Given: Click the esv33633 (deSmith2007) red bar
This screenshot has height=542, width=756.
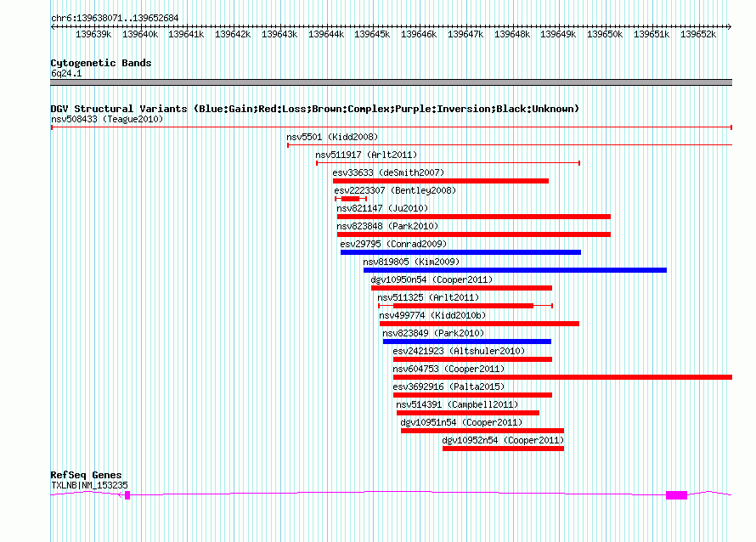Looking at the screenshot, I should pyautogui.click(x=441, y=181).
